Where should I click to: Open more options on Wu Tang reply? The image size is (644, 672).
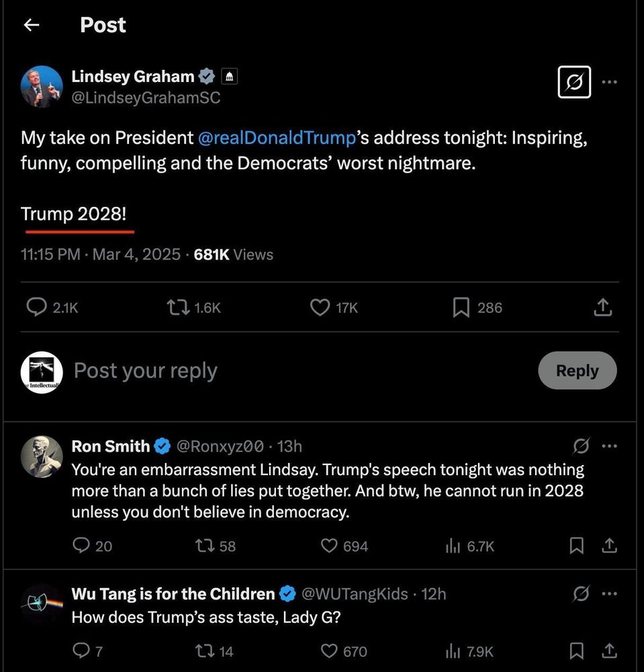click(609, 593)
